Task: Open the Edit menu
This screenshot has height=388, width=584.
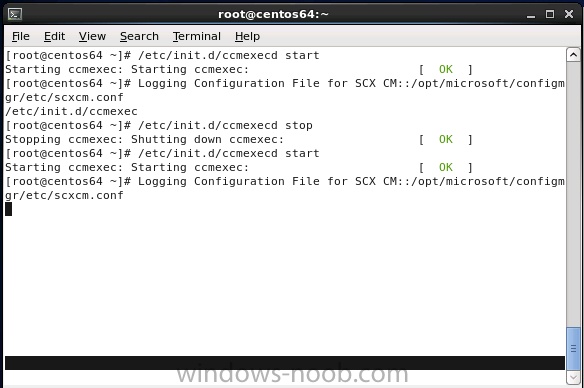Action: 54,36
